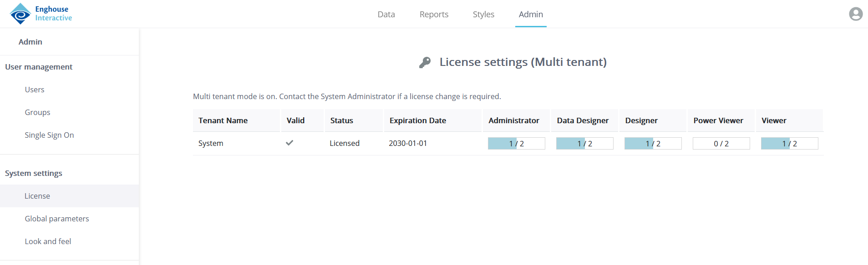Go to Look and feel settings
Viewport: 868px width, 265px height.
coord(48,241)
